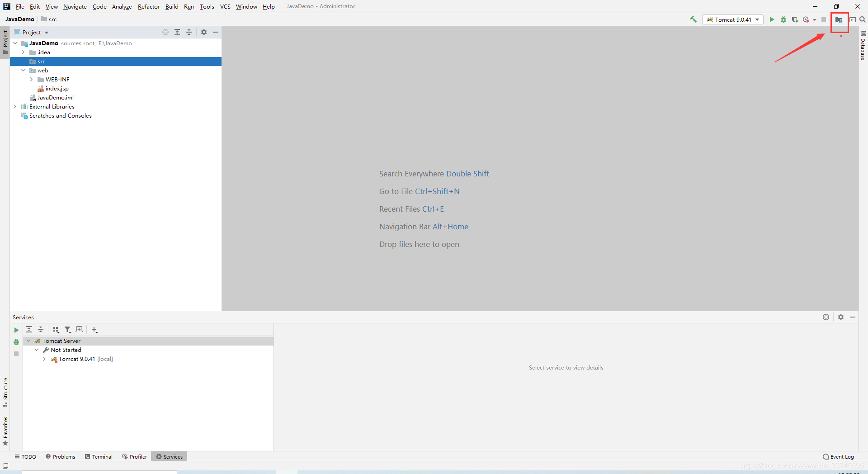Toggle the Structure tool window
The height and width of the screenshot is (474, 868).
(x=5, y=393)
